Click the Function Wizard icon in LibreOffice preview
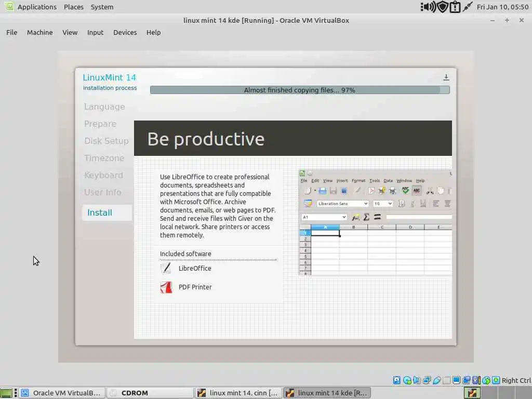The height and width of the screenshot is (399, 532). tap(355, 217)
